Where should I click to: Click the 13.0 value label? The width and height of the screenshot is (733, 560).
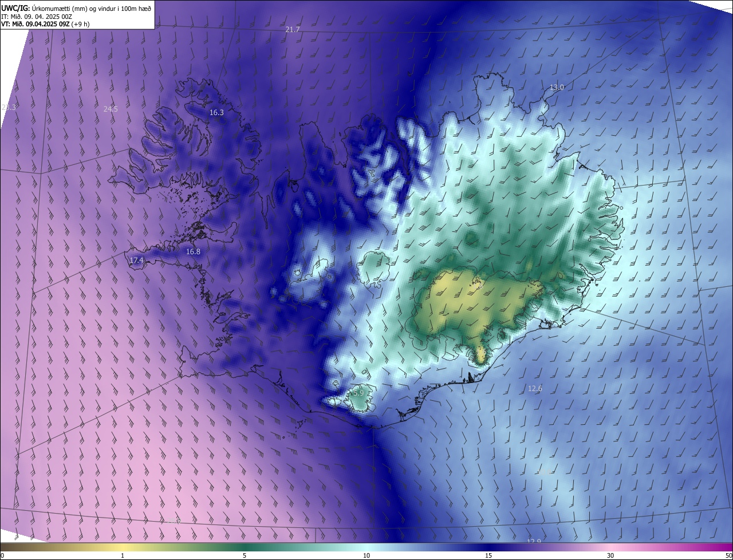click(557, 87)
